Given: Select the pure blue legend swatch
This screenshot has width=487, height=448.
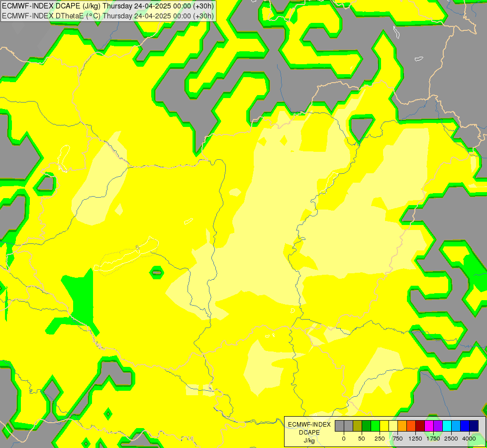Looking at the screenshot, I should coord(465,426).
